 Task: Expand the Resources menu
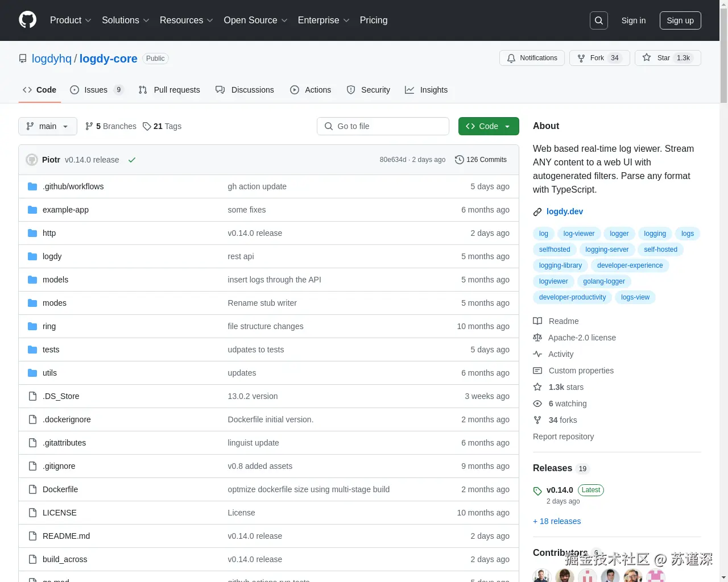click(187, 20)
